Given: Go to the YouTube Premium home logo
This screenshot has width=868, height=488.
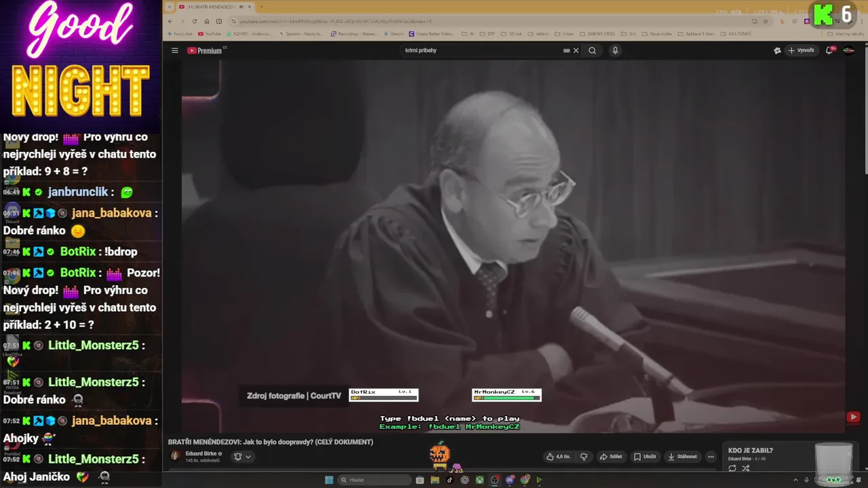Looking at the screenshot, I should [205, 51].
